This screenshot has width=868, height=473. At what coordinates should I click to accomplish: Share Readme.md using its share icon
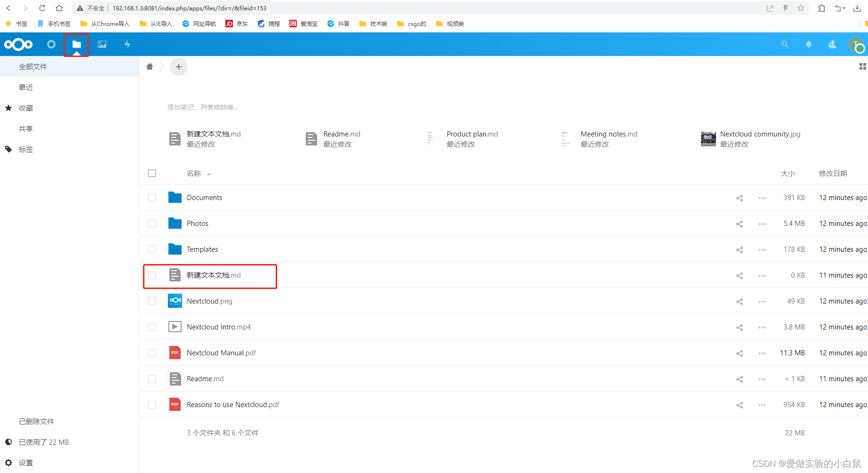pyautogui.click(x=740, y=379)
